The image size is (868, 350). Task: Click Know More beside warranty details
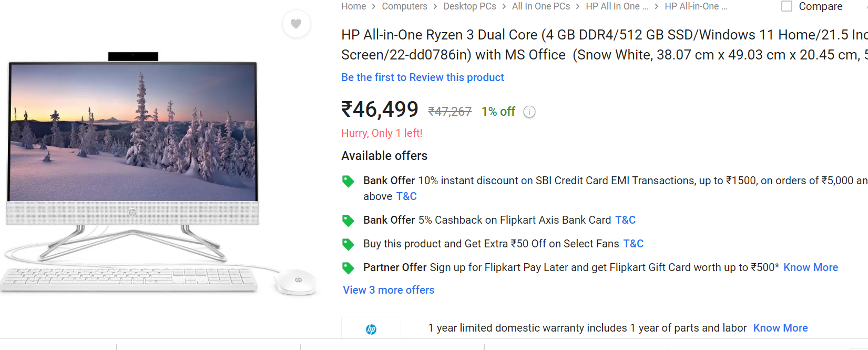point(780,328)
